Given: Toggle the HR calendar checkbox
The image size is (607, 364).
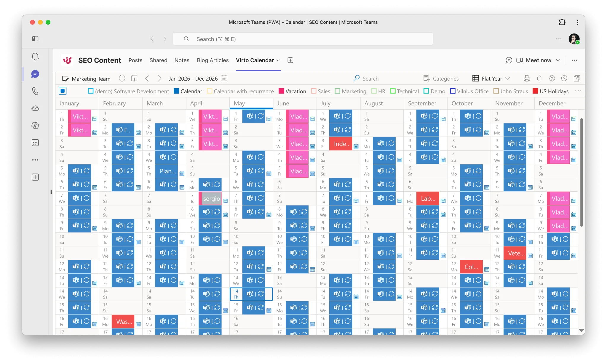Looking at the screenshot, I should point(374,91).
